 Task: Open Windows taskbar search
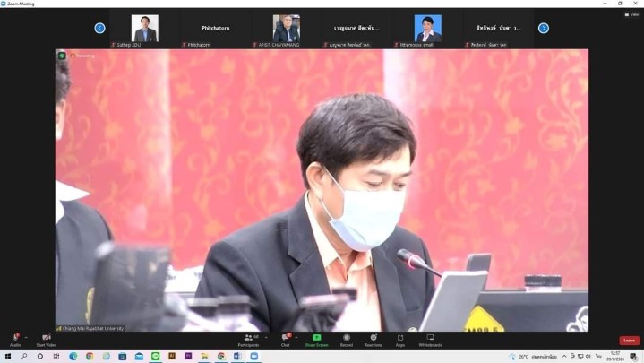click(x=24, y=356)
